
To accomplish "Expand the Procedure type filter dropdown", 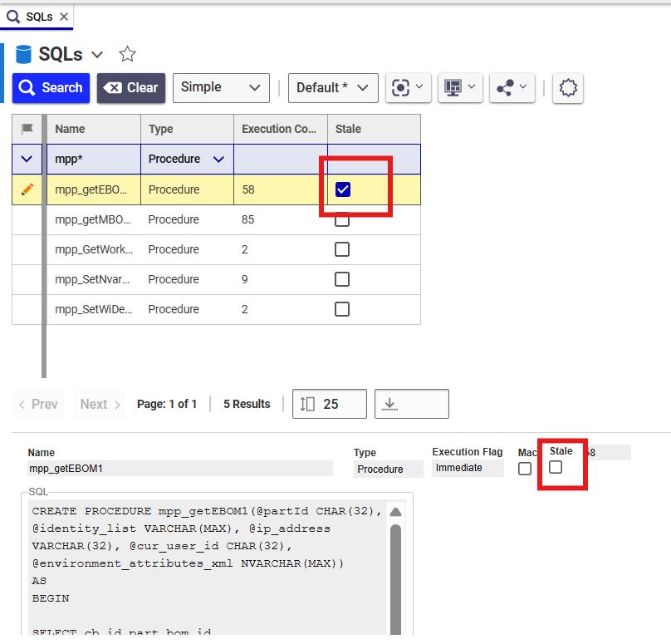I will coord(219,159).
